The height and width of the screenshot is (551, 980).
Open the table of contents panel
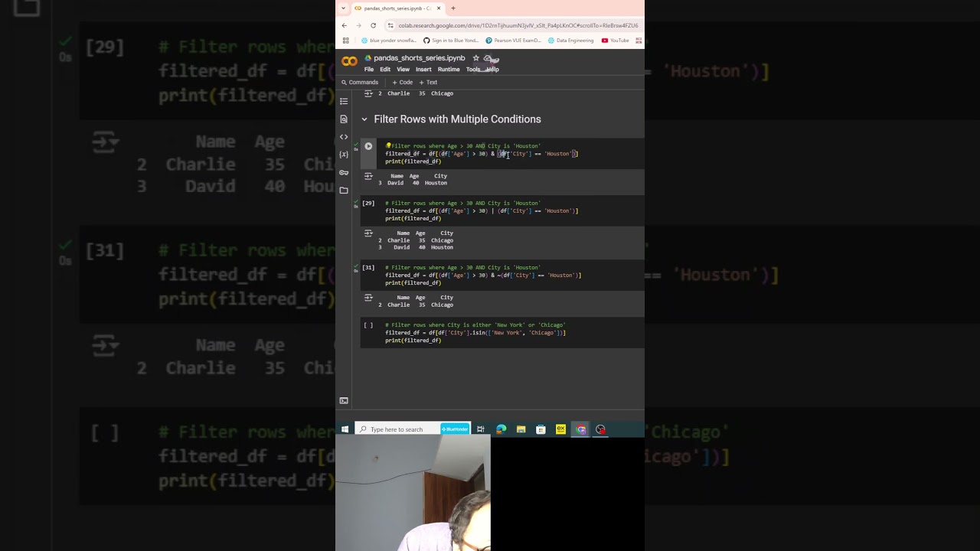344,101
